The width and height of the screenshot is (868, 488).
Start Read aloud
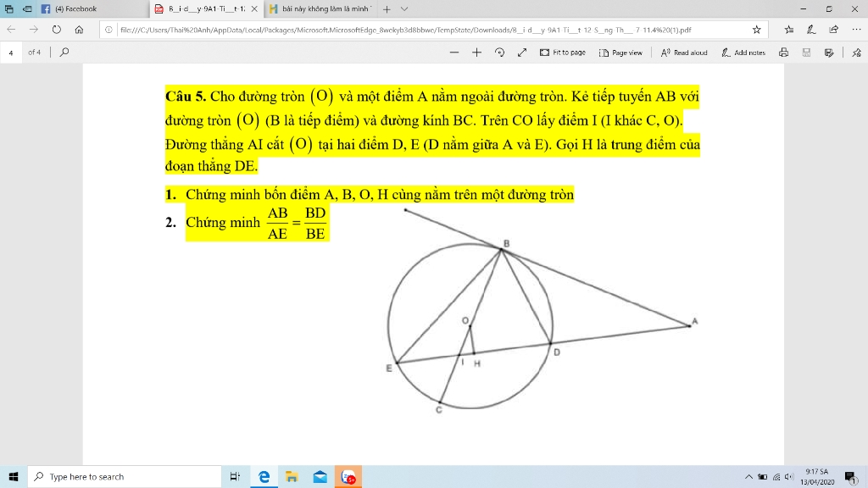pyautogui.click(x=684, y=53)
